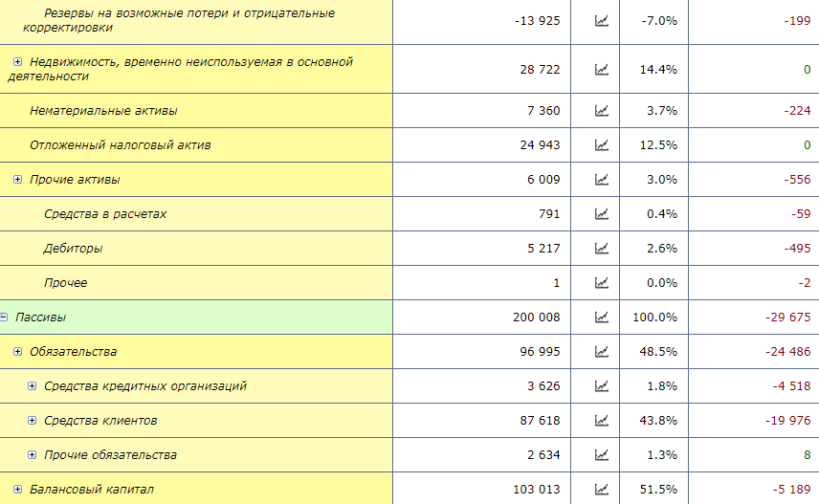This screenshot has width=819, height=504.
Task: Select the Нематериальные активы label
Action: [103, 111]
